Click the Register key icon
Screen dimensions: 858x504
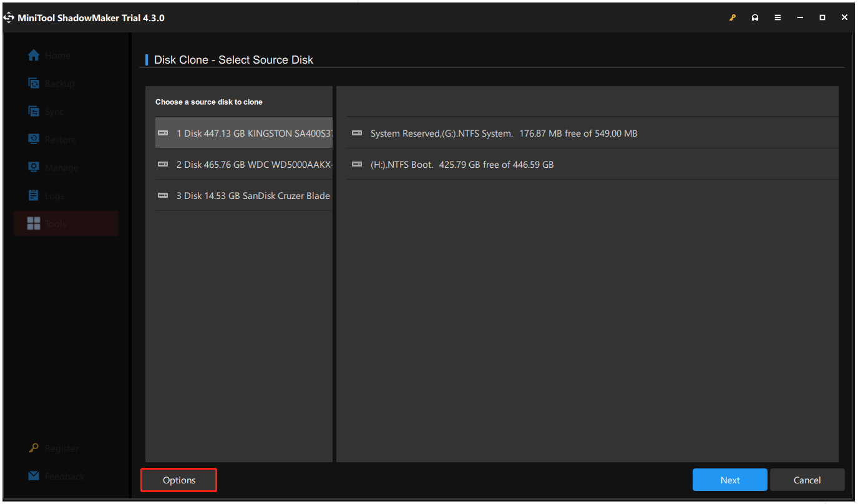click(x=34, y=448)
